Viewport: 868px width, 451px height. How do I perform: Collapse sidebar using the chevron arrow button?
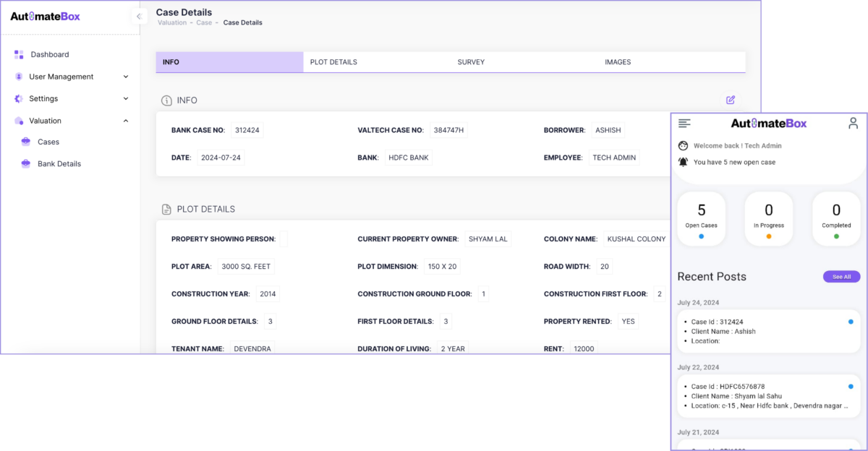tap(139, 16)
